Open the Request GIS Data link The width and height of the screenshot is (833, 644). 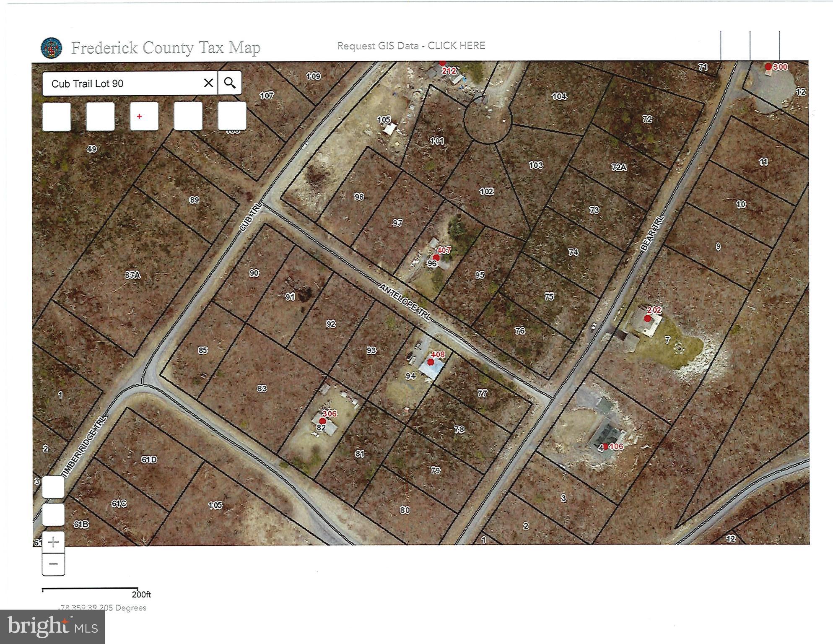tap(411, 46)
